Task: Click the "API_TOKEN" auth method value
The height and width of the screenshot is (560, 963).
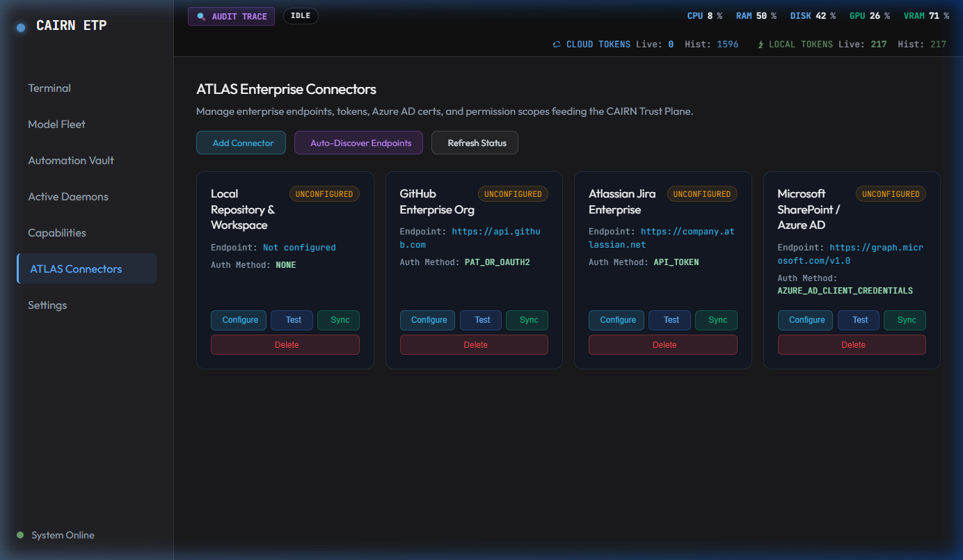Action: pos(676,262)
